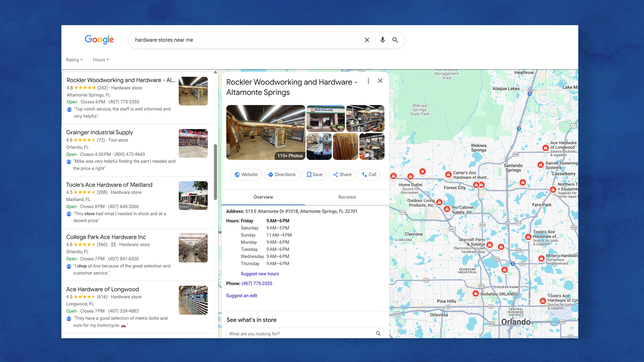
Task: Open the three-dot overflow menu for Rockler
Action: point(368,81)
